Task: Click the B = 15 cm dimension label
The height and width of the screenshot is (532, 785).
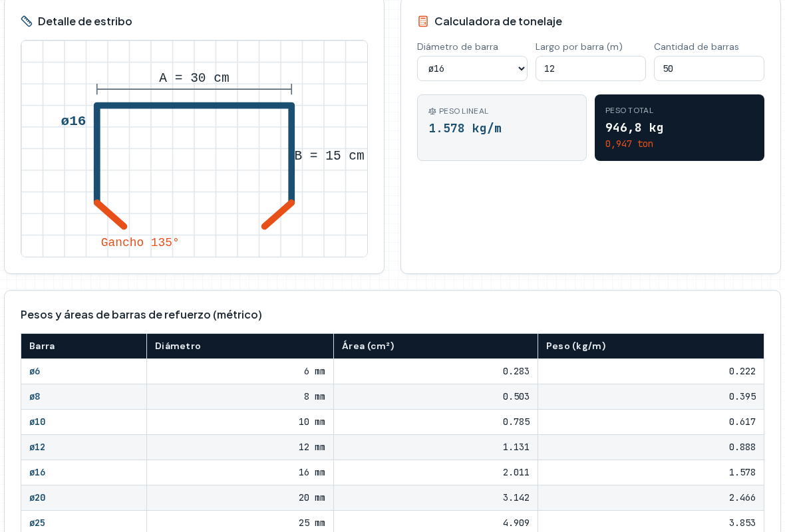Action: click(329, 156)
